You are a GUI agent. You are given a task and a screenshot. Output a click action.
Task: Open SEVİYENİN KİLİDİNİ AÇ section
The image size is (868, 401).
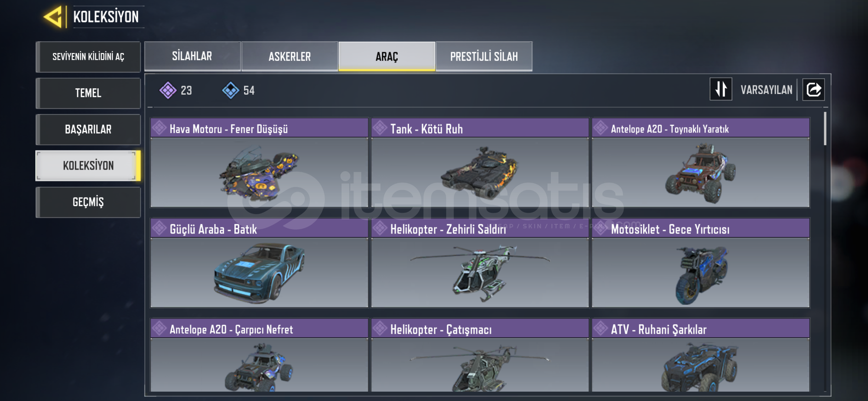[88, 57]
